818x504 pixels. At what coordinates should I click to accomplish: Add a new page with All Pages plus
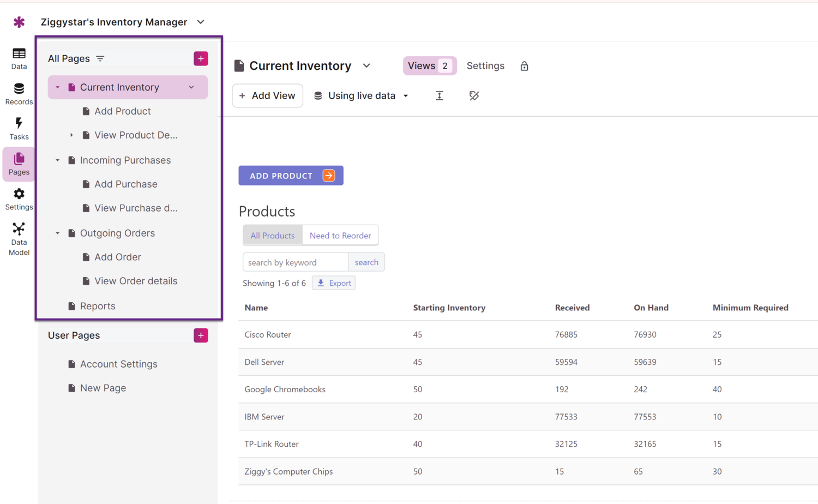pos(201,58)
